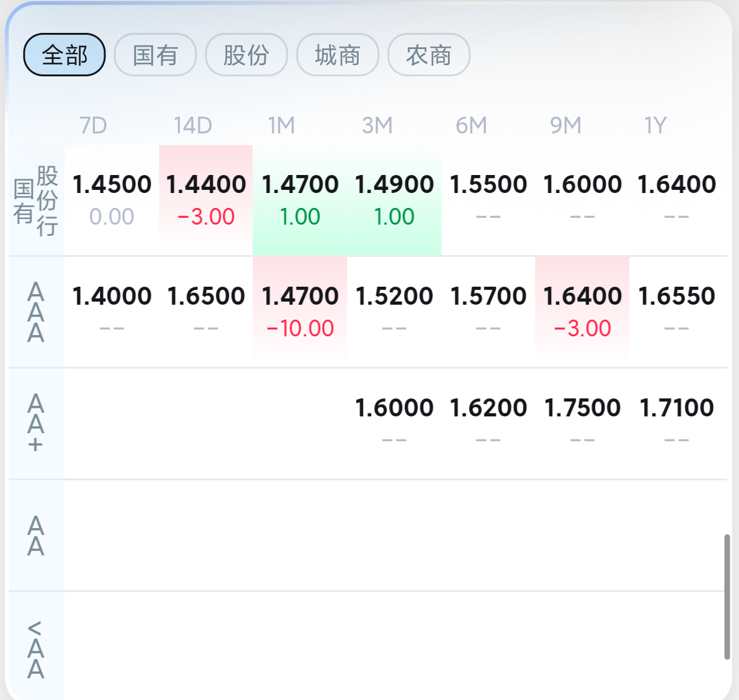This screenshot has width=739, height=700.
Task: Select the 国有股份行 row label
Action: click(x=36, y=201)
